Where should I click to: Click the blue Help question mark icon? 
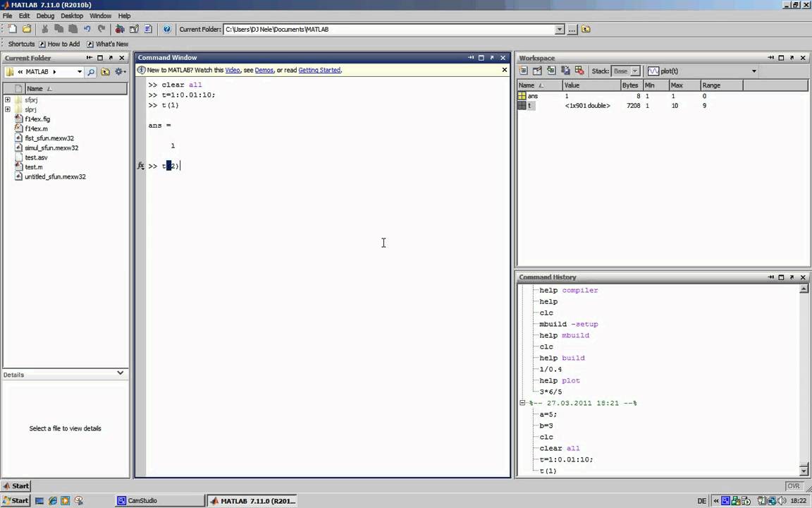pyautogui.click(x=167, y=29)
